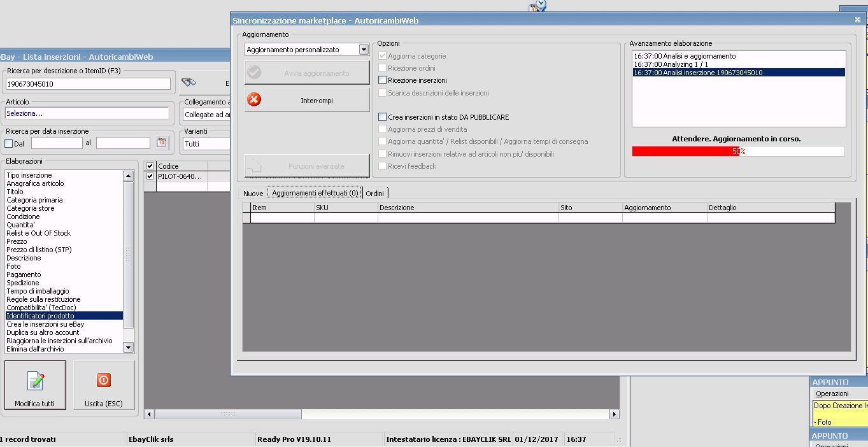Click Analisi inserzione 190673045010 log line
Image resolution: width=868 pixels, height=447 pixels.
click(x=739, y=73)
